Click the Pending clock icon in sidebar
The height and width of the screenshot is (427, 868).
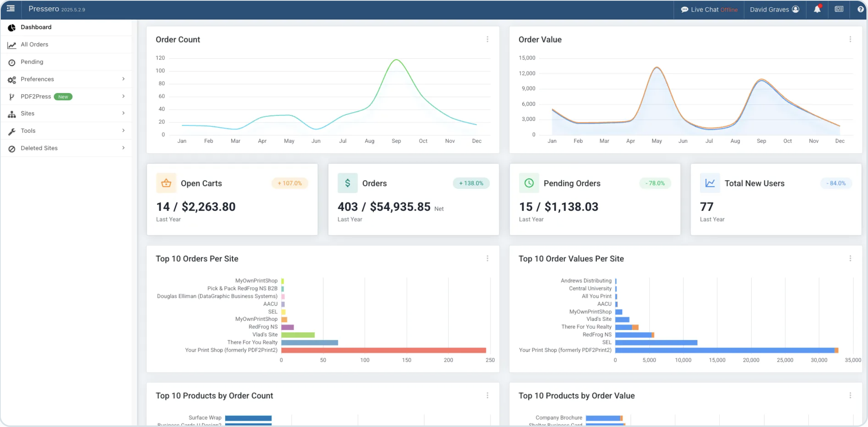click(x=12, y=62)
